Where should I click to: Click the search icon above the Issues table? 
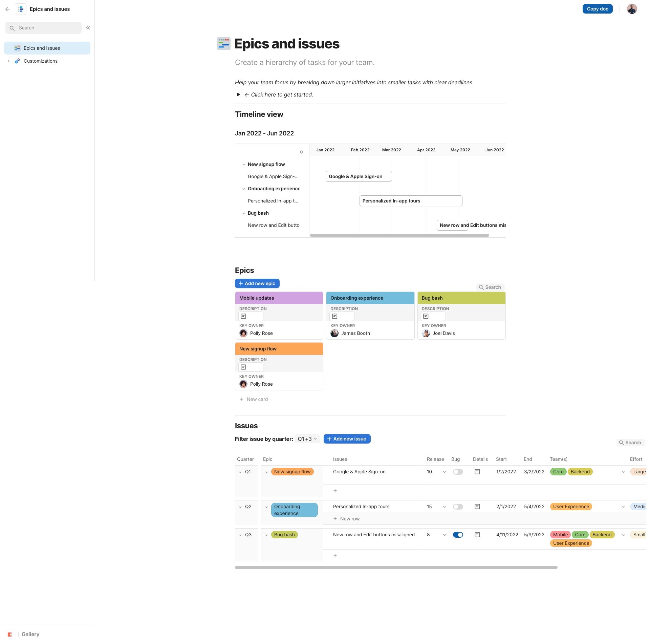pos(630,442)
